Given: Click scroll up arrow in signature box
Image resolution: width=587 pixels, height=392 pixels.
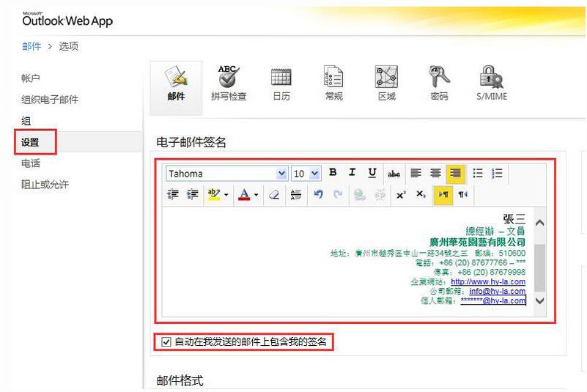Looking at the screenshot, I should pos(539,223).
